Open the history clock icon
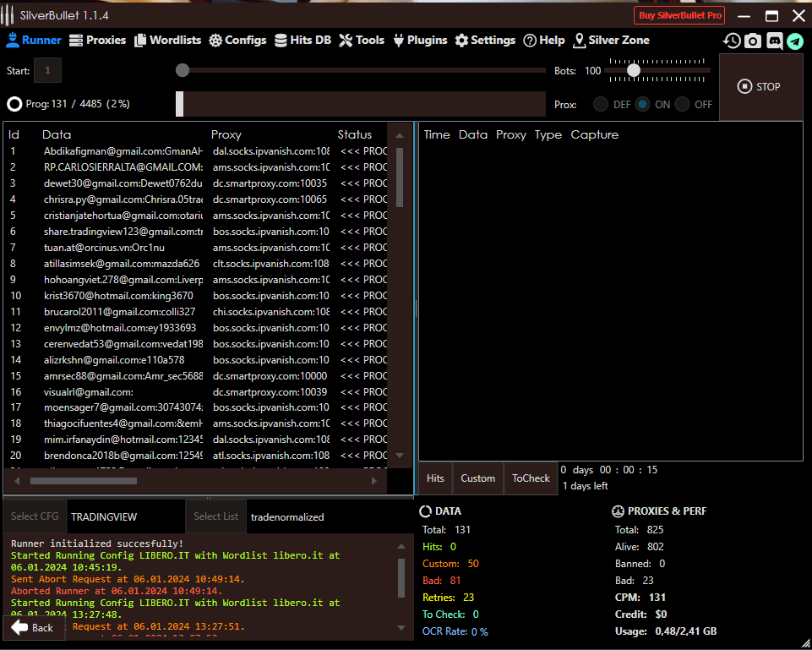 [732, 41]
